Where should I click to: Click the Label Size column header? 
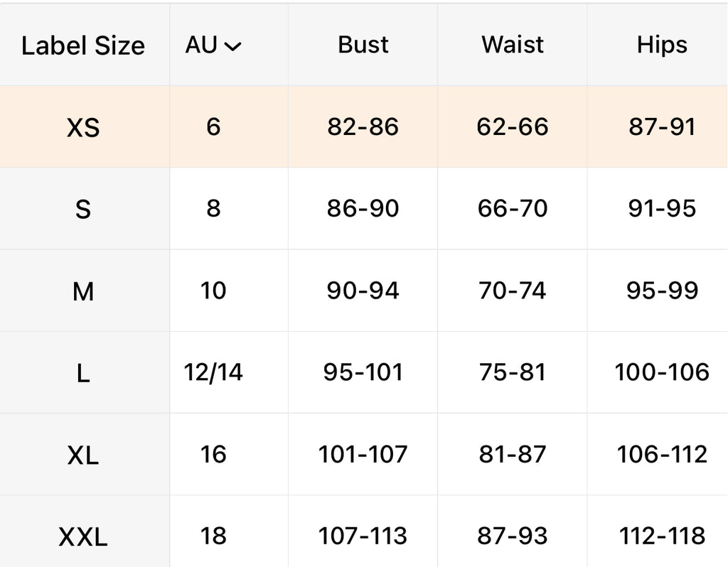[83, 45]
